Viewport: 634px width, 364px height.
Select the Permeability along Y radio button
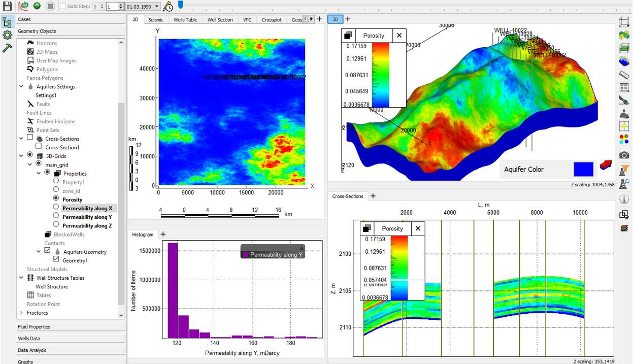[56, 217]
